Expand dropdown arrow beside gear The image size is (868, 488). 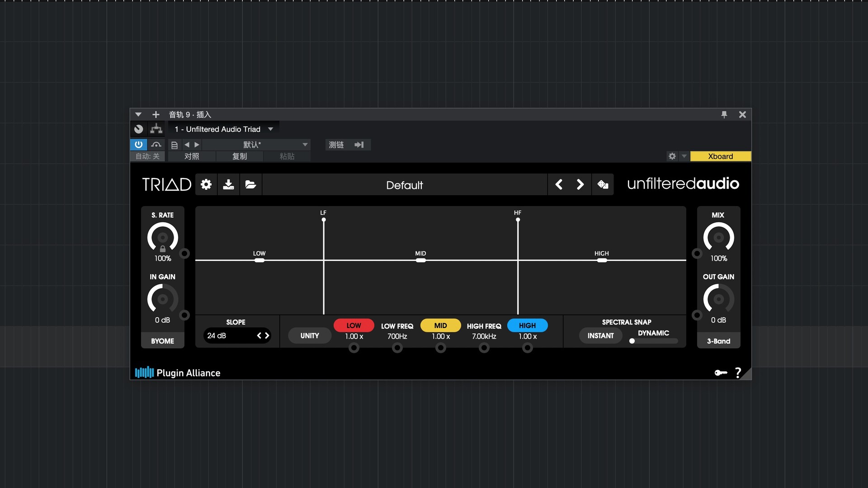(684, 156)
